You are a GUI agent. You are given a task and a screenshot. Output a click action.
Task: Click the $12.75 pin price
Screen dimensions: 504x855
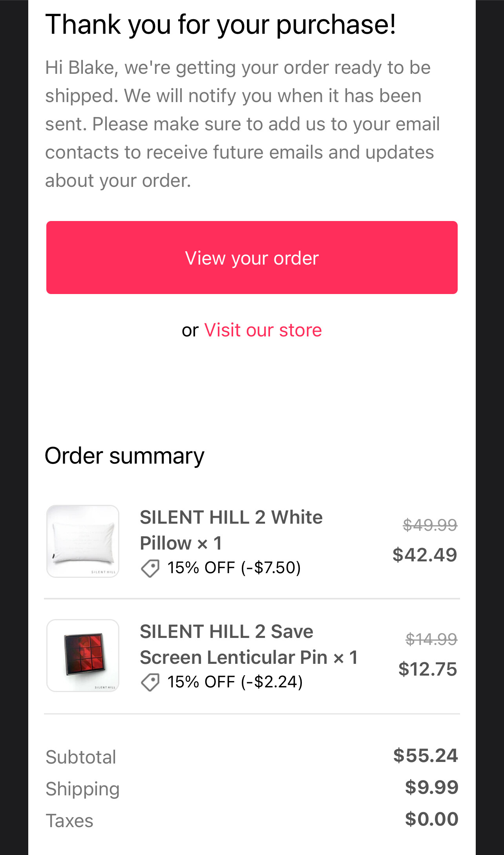tap(427, 669)
